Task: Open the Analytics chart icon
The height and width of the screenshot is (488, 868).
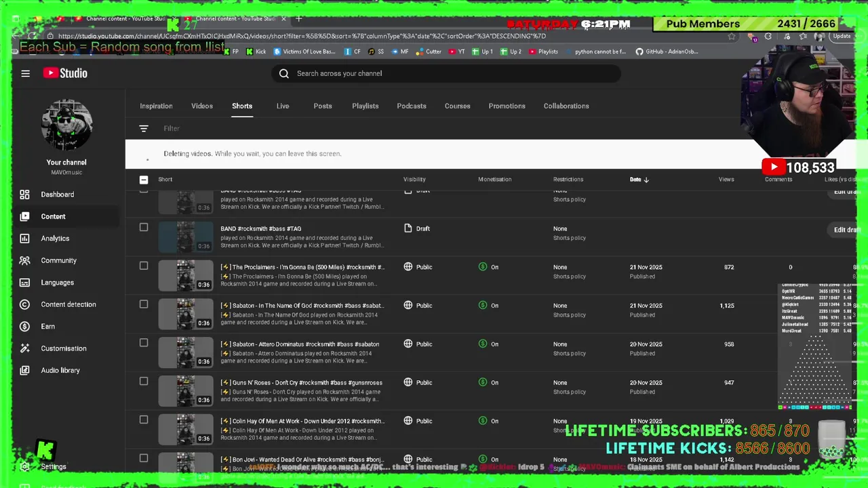Action: pyautogui.click(x=24, y=239)
